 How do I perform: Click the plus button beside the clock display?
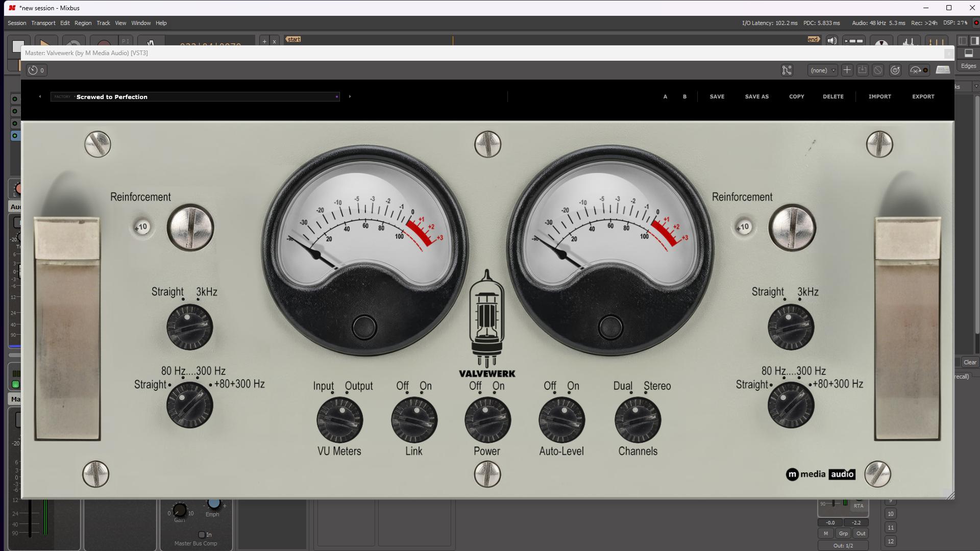point(264,41)
